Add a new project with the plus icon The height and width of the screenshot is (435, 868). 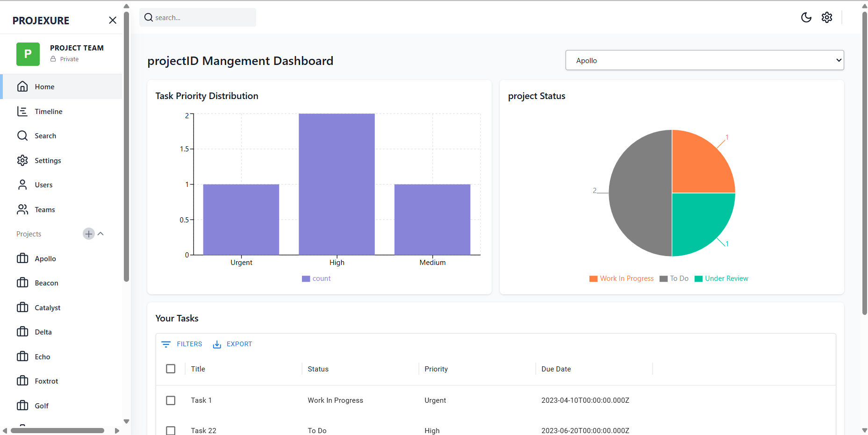[89, 234]
